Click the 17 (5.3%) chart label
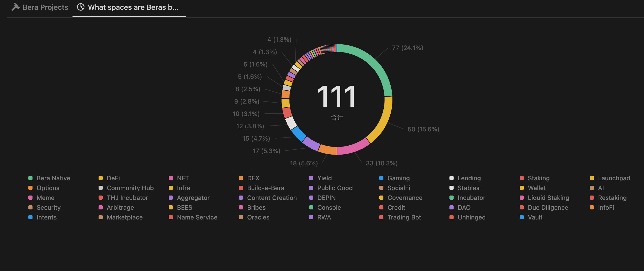Viewport: 644px width, 271px height. (267, 151)
